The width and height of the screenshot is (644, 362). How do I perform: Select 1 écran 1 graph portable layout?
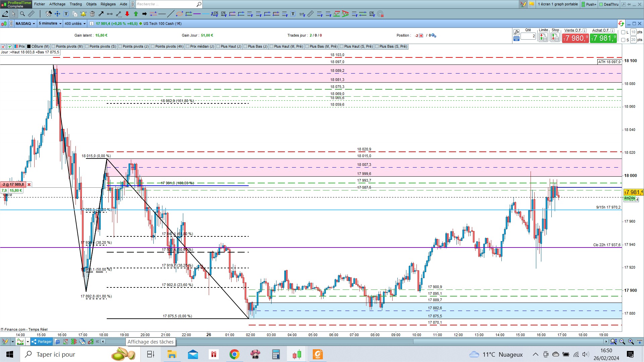pyautogui.click(x=558, y=4)
